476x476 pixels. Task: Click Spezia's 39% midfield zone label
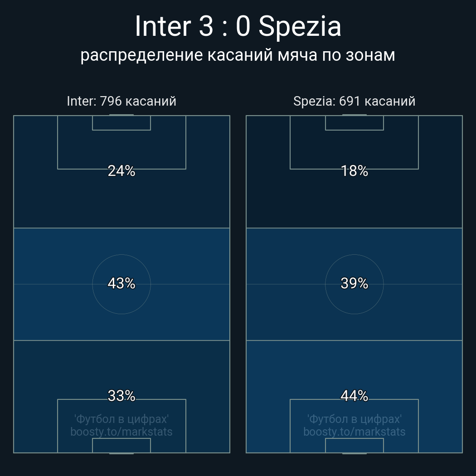[x=354, y=283]
